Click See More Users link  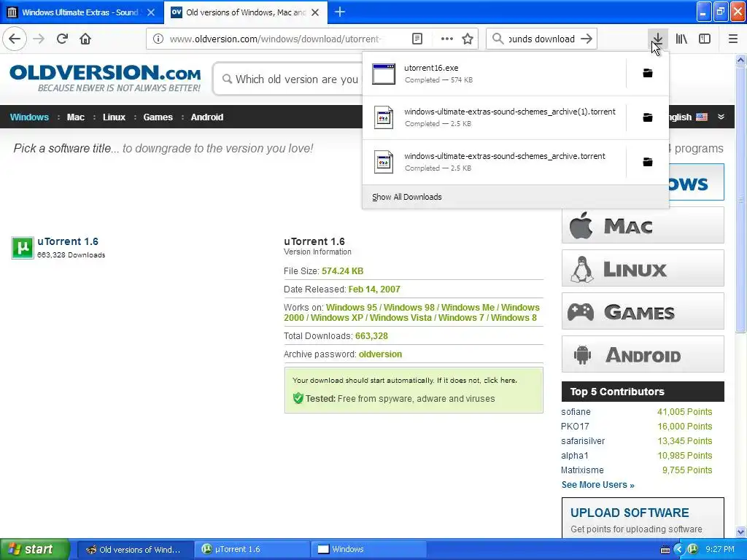point(598,485)
